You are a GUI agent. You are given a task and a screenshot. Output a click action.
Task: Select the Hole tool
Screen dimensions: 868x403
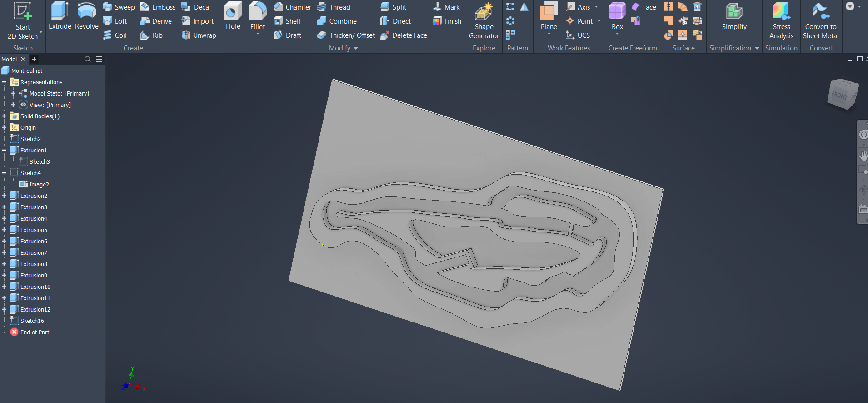233,16
